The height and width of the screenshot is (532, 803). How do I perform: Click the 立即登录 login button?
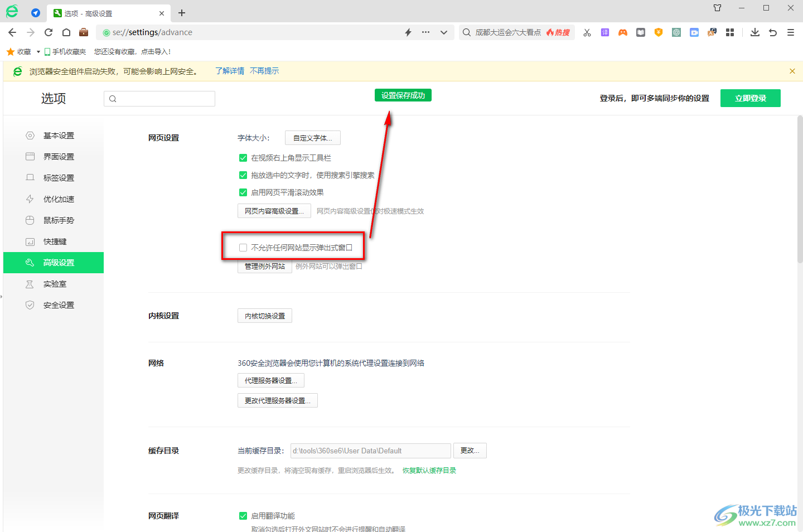click(x=751, y=98)
